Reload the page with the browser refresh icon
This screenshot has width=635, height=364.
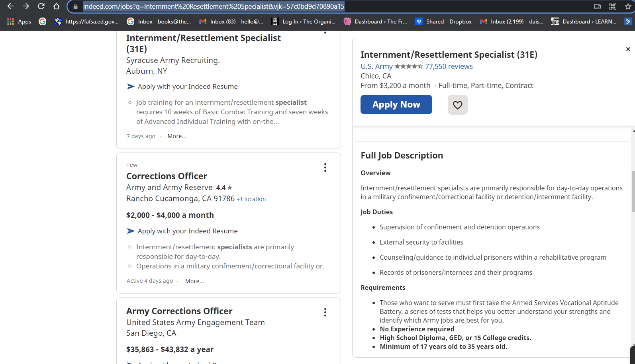point(41,6)
